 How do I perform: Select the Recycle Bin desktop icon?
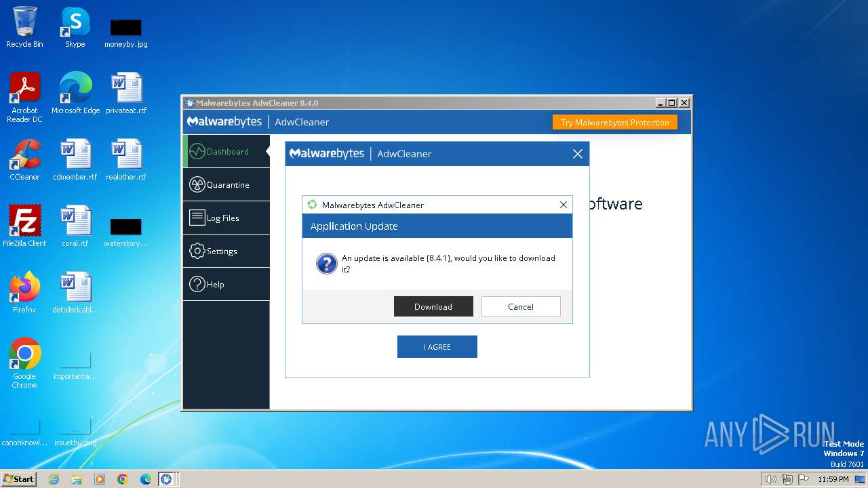tap(24, 27)
